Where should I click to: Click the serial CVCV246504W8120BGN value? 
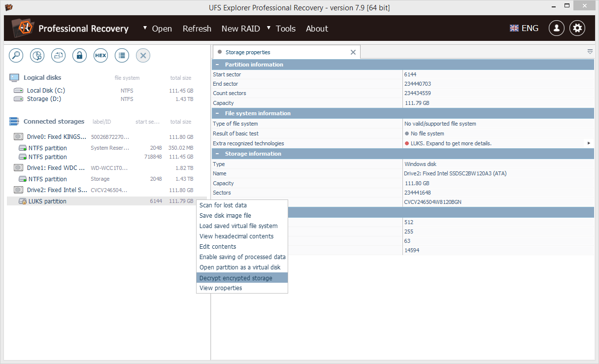(x=433, y=202)
